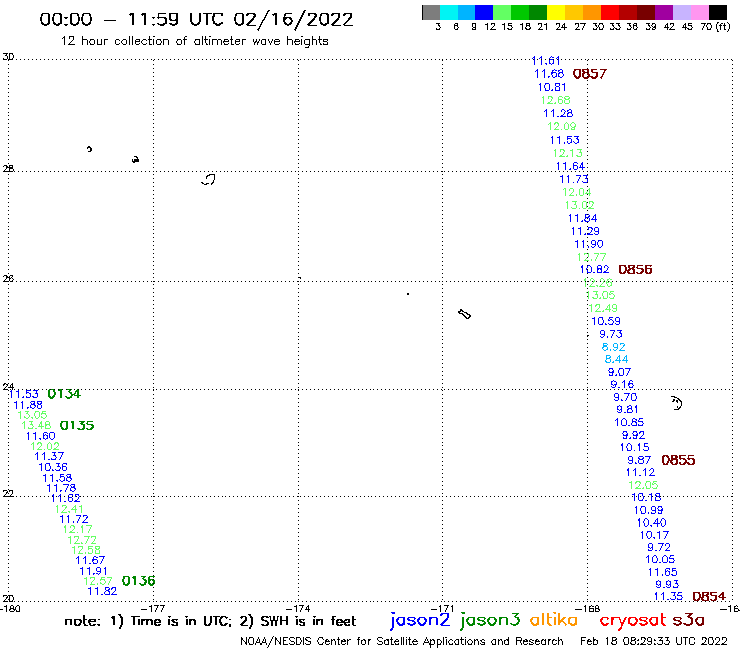Click the atoll outline just below latitude 28
This screenshot has height=650, width=740.
click(208, 179)
